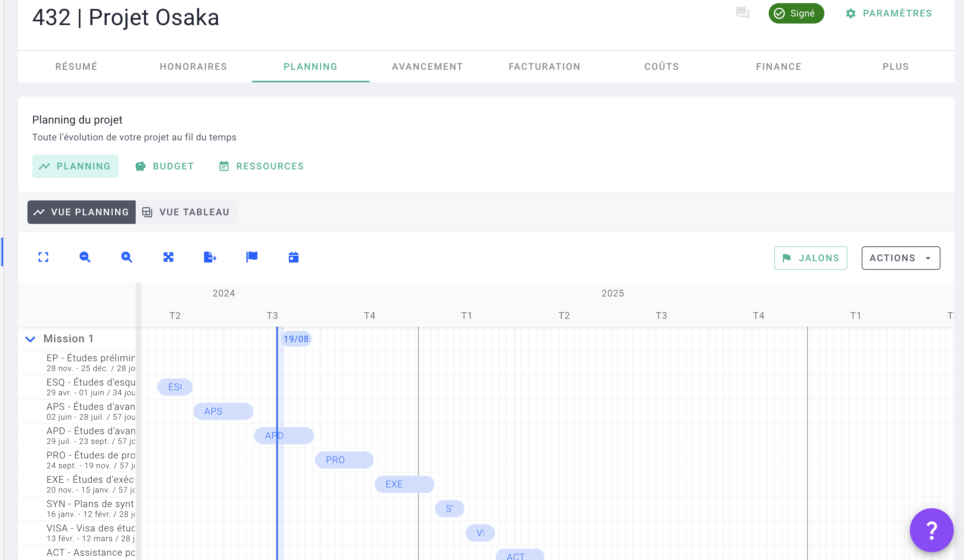Click the Signé status badge
964x560 pixels.
(x=796, y=13)
